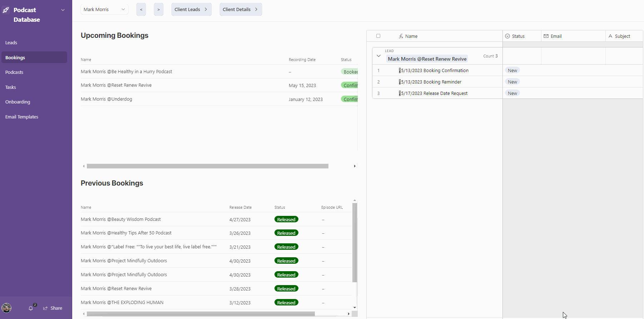Click the user profile avatar
644x319 pixels.
pos(6,308)
